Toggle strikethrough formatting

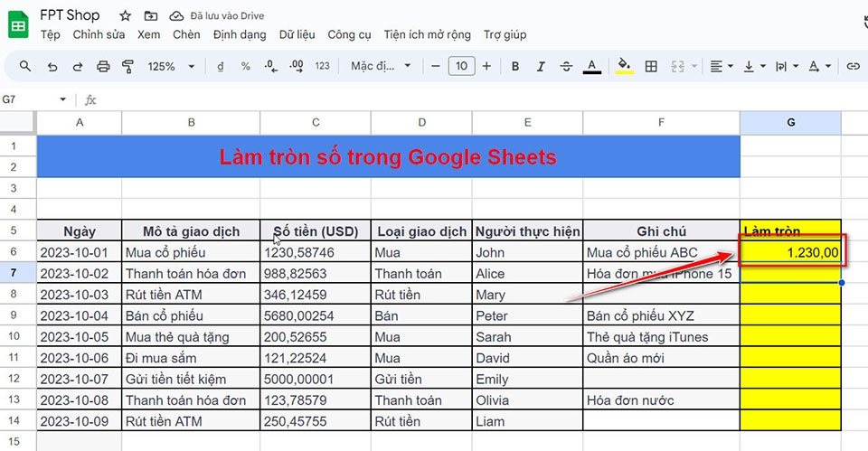[x=566, y=66]
